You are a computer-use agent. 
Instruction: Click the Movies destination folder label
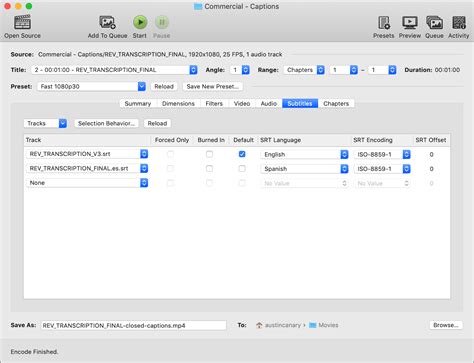(x=328, y=325)
